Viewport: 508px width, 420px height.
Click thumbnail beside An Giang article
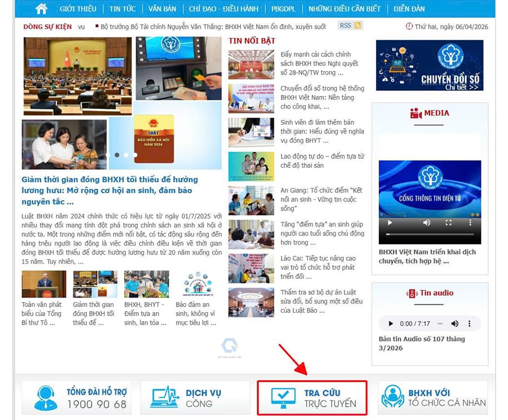click(x=251, y=200)
